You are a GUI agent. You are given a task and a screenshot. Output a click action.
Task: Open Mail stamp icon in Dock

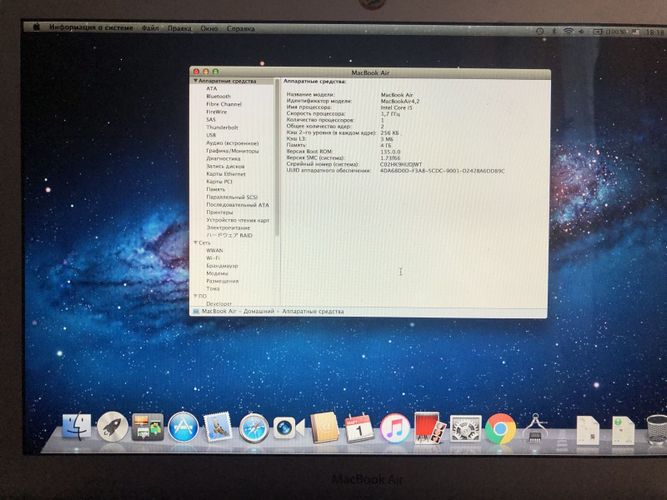[x=218, y=427]
